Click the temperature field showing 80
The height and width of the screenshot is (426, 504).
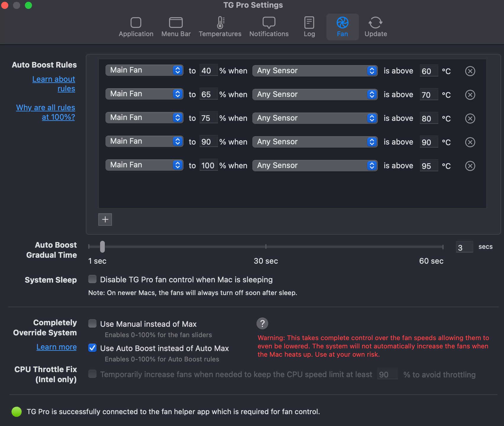pyautogui.click(x=429, y=118)
